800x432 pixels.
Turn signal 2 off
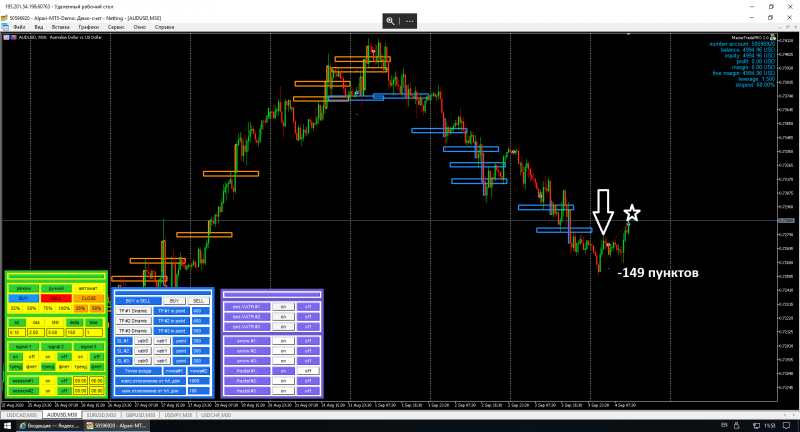click(x=64, y=357)
